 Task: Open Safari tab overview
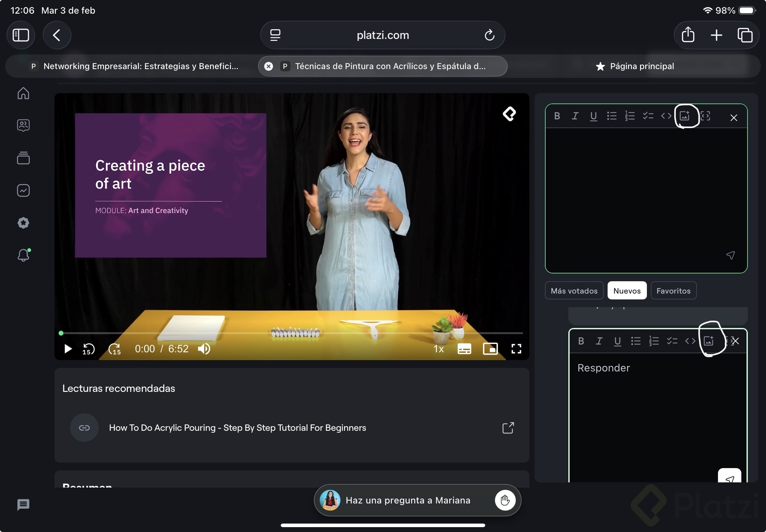click(745, 35)
